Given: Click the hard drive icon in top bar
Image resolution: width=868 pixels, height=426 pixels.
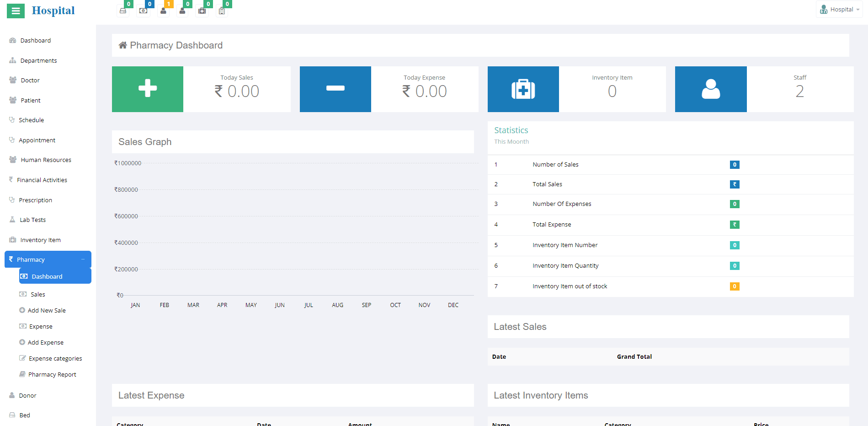Looking at the screenshot, I should pyautogui.click(x=123, y=11).
